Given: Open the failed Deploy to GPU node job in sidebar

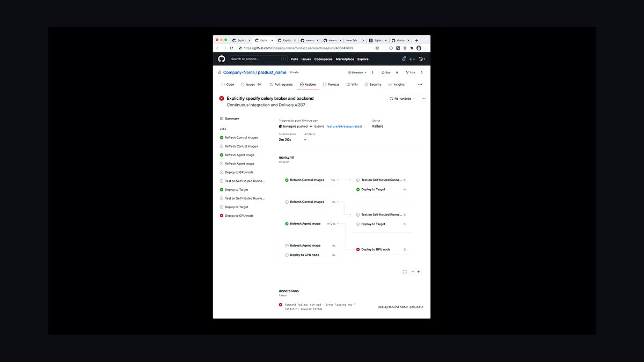Looking at the screenshot, I should pos(239,216).
